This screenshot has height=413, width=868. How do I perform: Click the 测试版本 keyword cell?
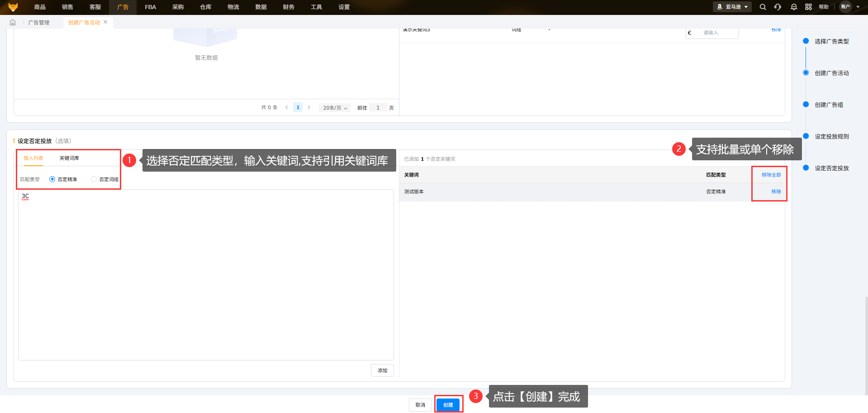click(x=414, y=192)
